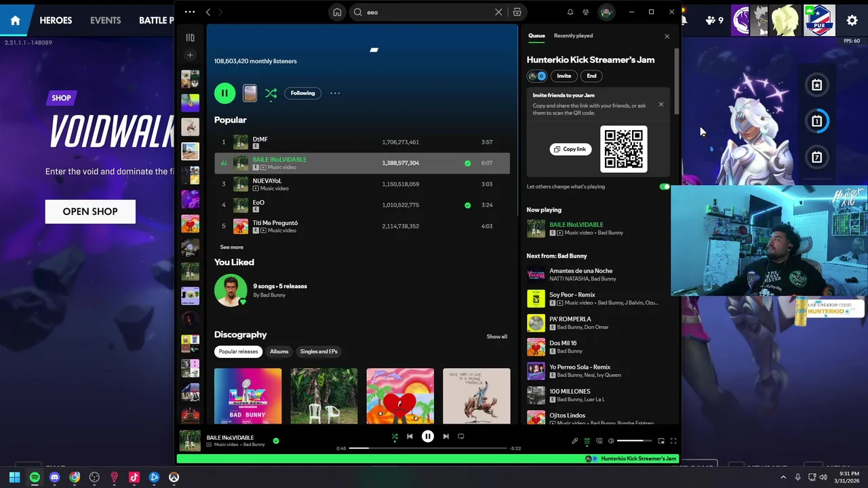Open the Spotify taskbar icon
Image resolution: width=868 pixels, height=488 pixels.
[35, 477]
